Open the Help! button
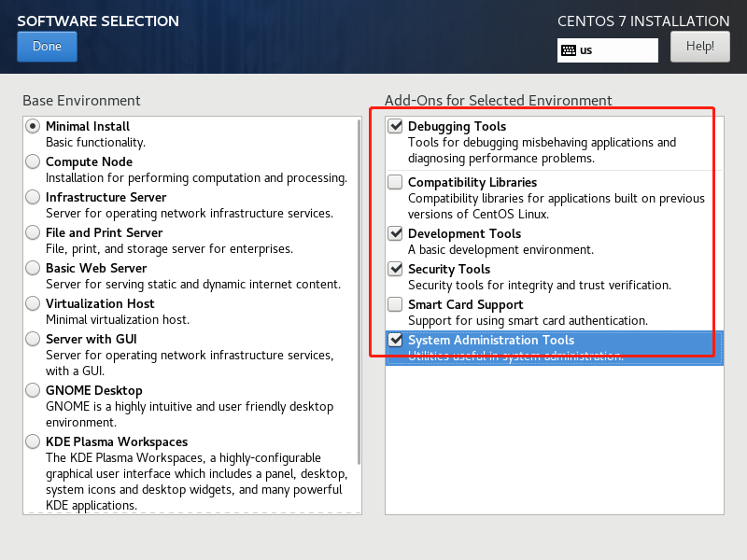 point(699,46)
